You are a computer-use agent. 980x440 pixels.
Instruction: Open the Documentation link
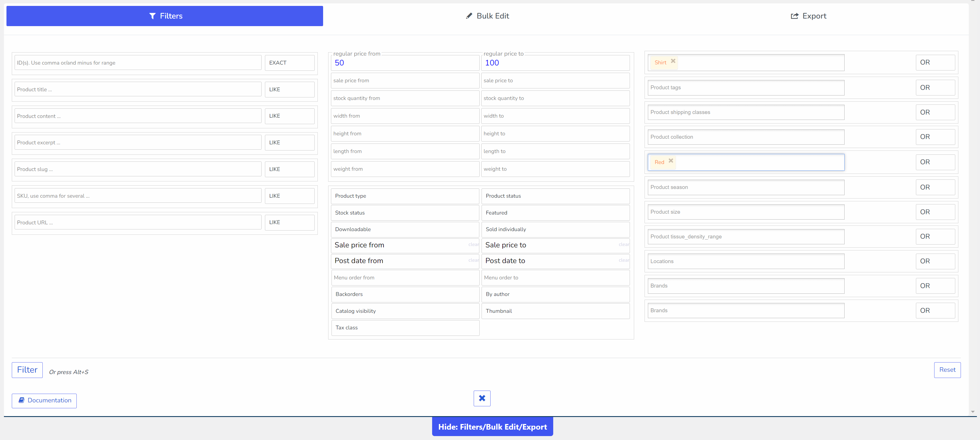click(x=44, y=400)
